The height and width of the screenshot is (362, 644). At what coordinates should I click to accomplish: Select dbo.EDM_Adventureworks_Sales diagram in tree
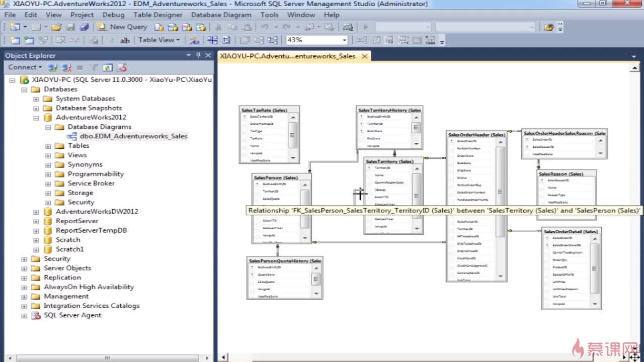[x=133, y=136]
